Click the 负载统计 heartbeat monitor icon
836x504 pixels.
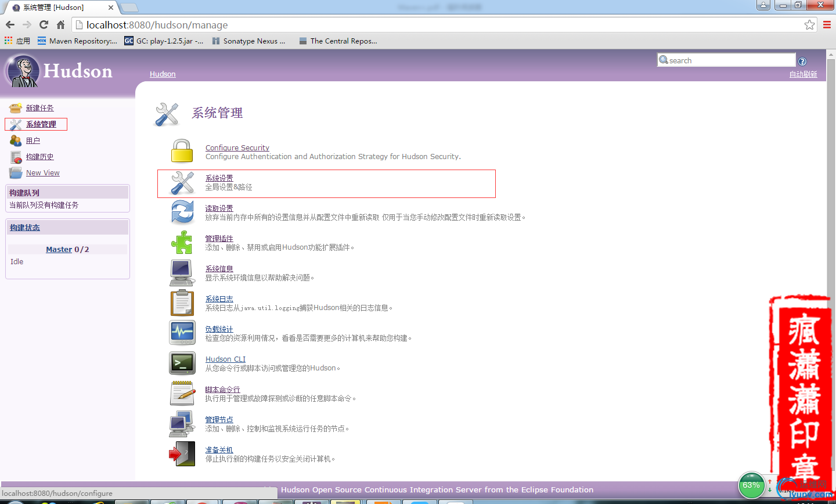pyautogui.click(x=182, y=333)
